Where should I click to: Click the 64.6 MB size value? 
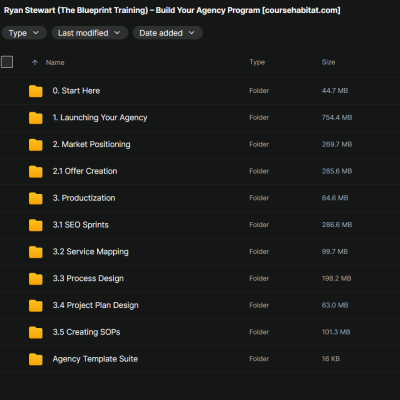(335, 198)
